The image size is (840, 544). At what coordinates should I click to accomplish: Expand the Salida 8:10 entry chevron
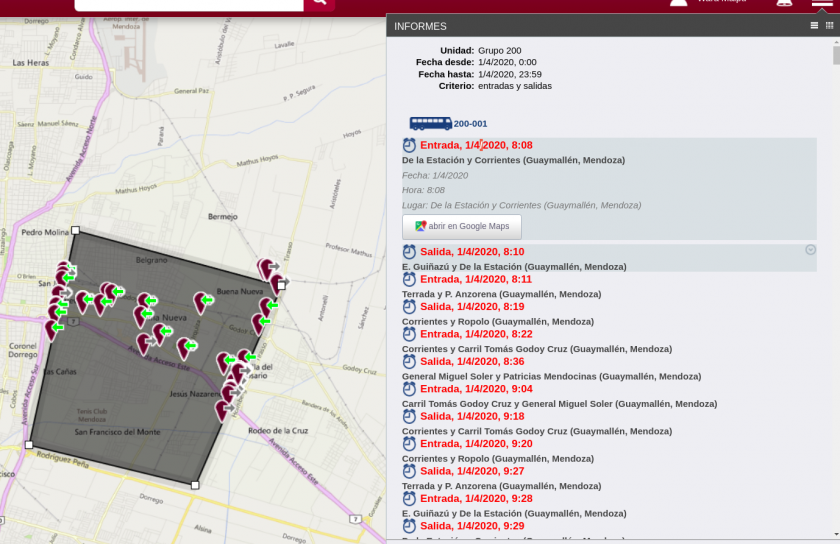click(811, 250)
